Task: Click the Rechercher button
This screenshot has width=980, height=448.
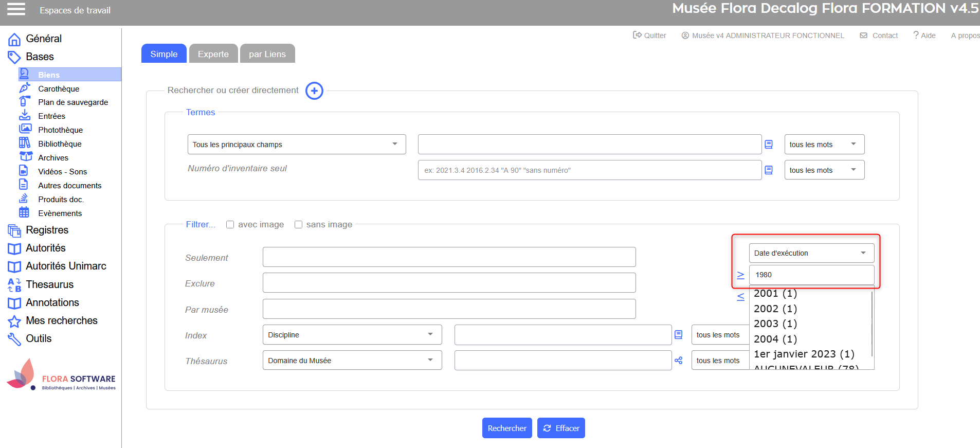Action: 506,428
